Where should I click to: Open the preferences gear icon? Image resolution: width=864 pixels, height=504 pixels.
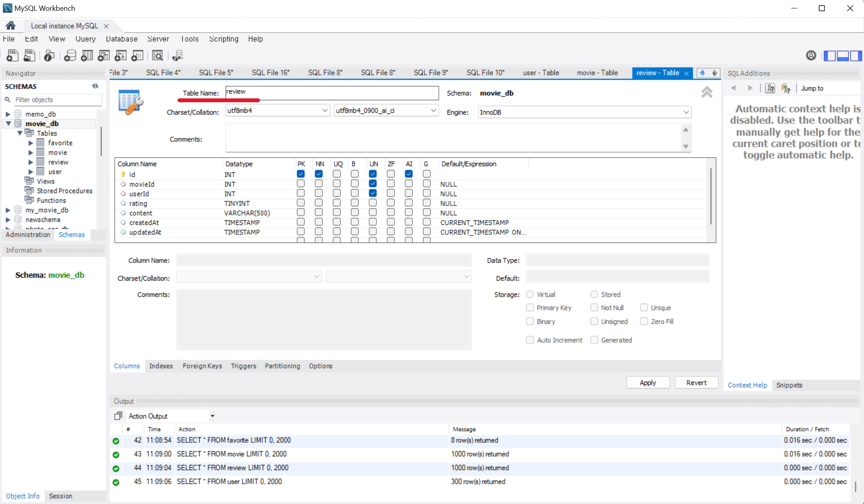pyautogui.click(x=811, y=56)
